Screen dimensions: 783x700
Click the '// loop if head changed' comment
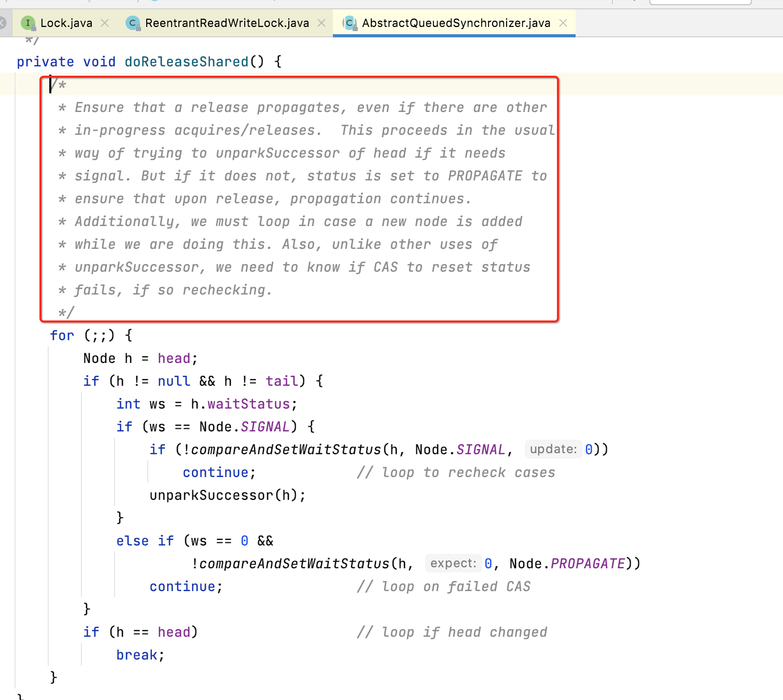click(x=452, y=632)
